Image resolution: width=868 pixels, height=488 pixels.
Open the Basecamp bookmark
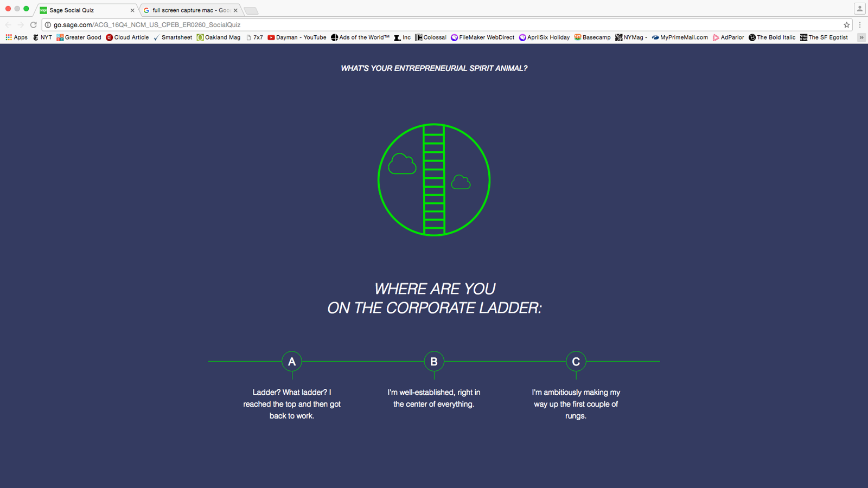click(x=592, y=37)
